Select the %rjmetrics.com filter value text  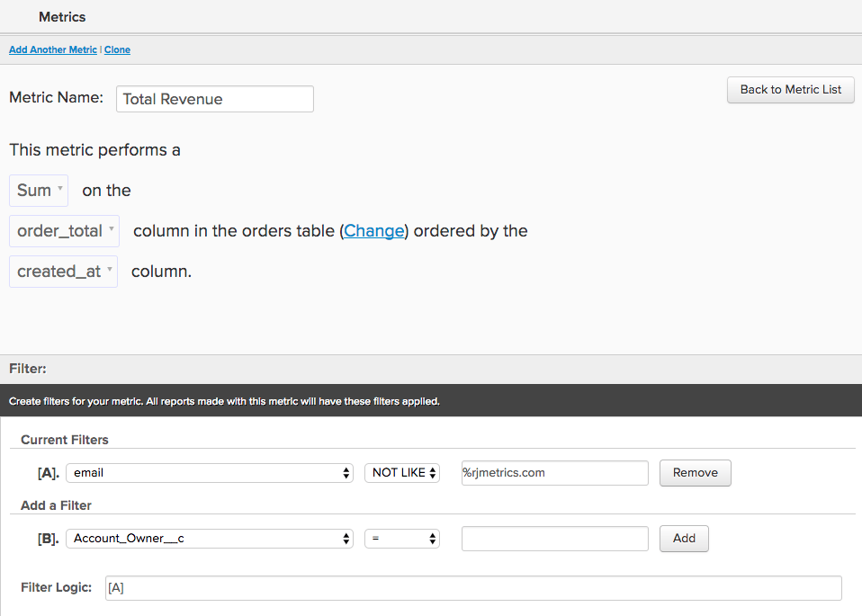tap(554, 472)
